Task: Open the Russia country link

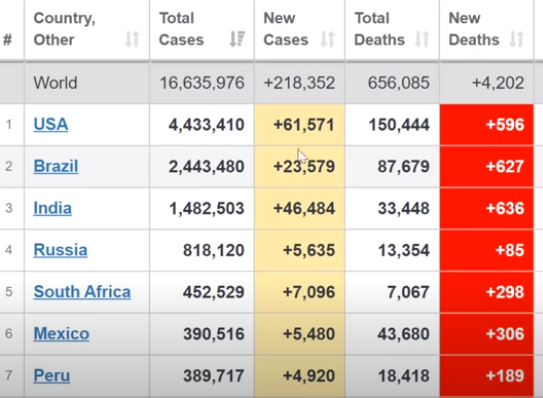Action: tap(60, 250)
